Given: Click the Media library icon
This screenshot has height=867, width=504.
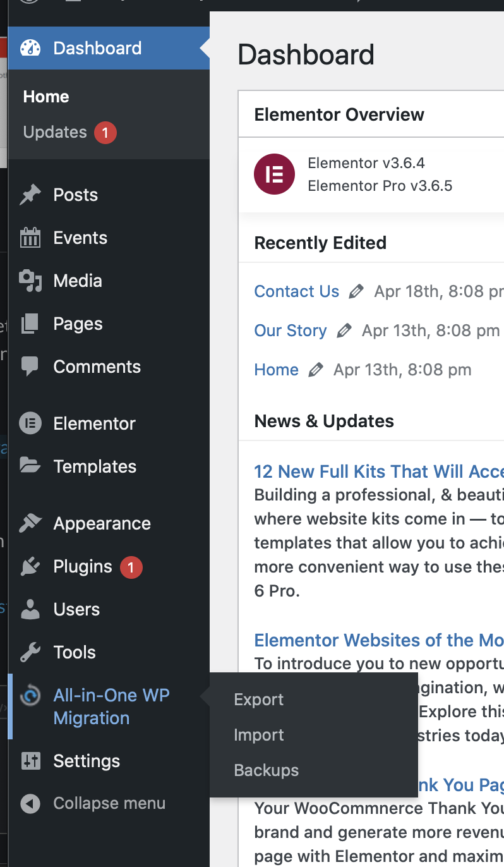Looking at the screenshot, I should tap(30, 281).
